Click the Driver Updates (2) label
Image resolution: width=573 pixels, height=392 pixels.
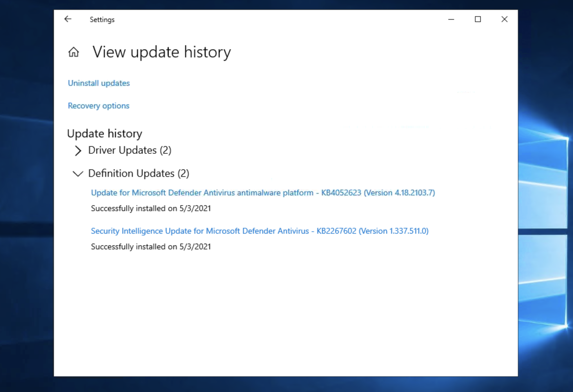coord(130,150)
